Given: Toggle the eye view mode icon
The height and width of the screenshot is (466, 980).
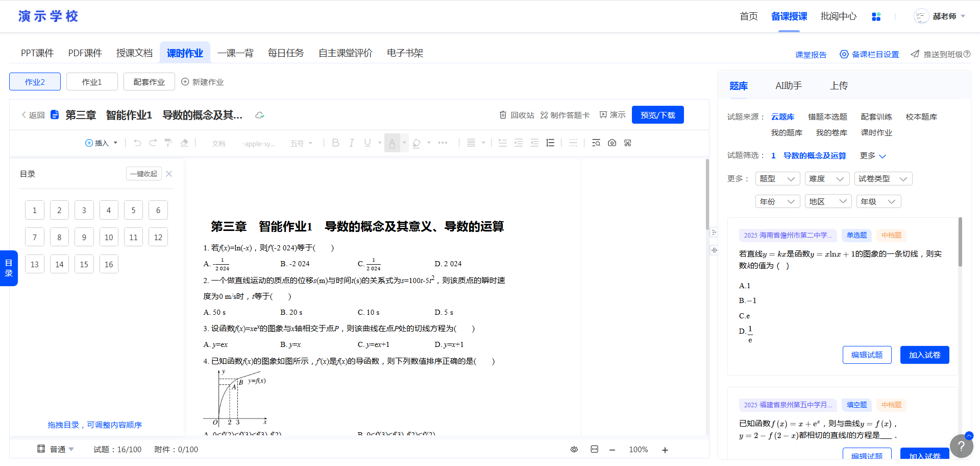Looking at the screenshot, I should click(574, 450).
